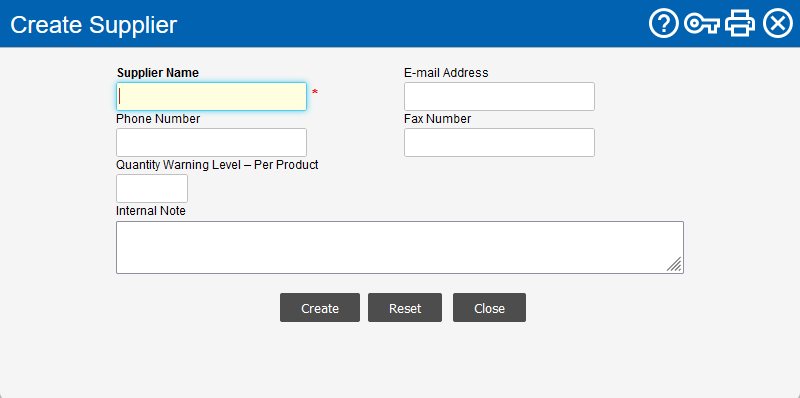Click the E-mail Address text box
The width and height of the screenshot is (800, 398).
(499, 96)
